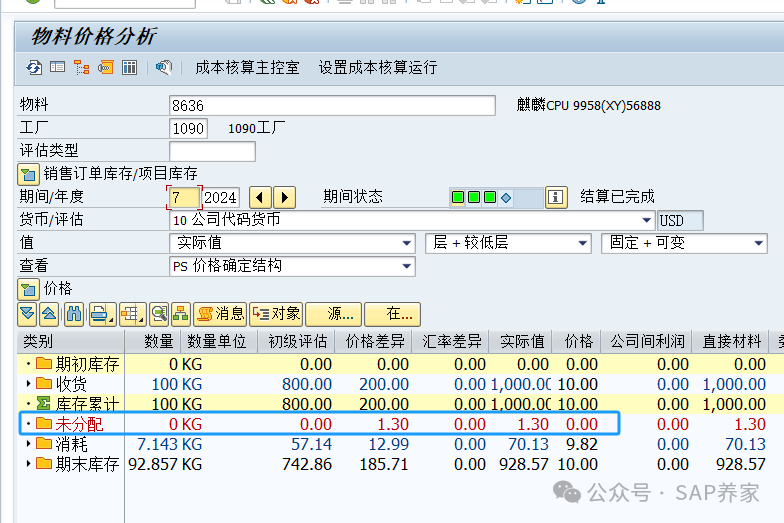Click 设置成本核算运行 button
The width and height of the screenshot is (784, 523).
pos(378,68)
